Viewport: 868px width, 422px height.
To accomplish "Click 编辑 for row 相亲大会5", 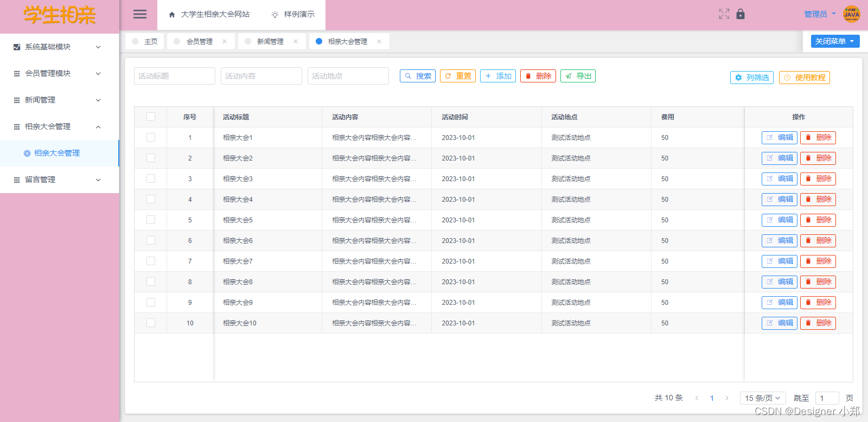I will (780, 220).
